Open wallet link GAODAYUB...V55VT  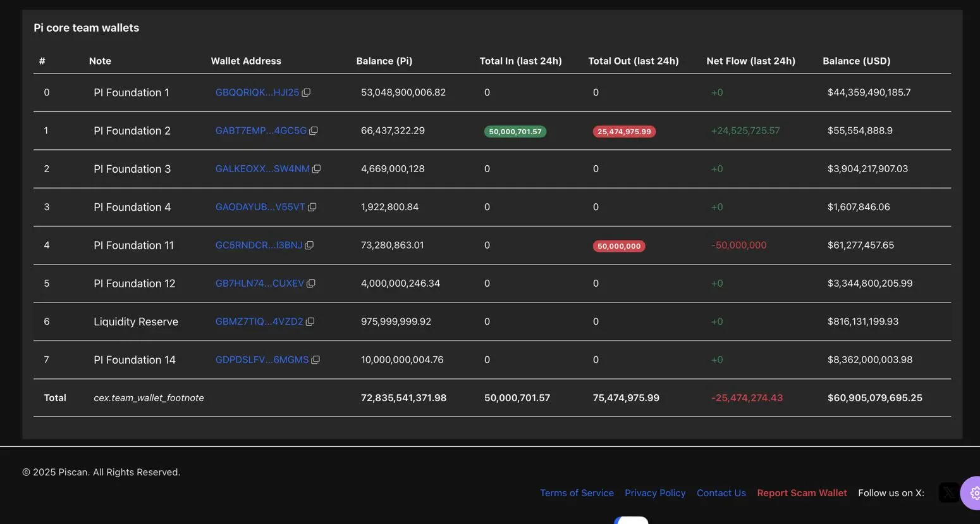[260, 207]
